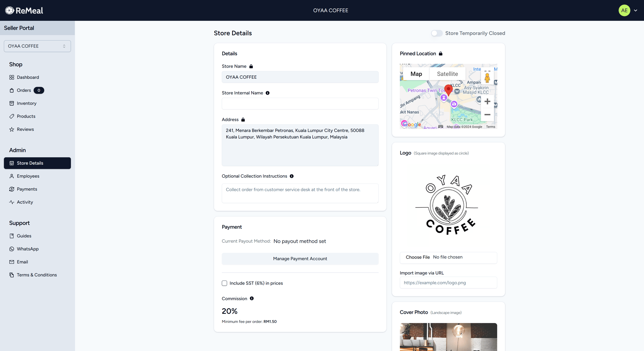Click the Street View pegman icon

[x=487, y=78]
